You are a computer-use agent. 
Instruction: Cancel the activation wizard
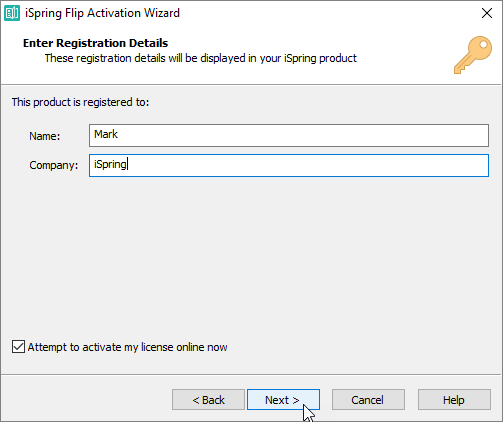click(368, 399)
